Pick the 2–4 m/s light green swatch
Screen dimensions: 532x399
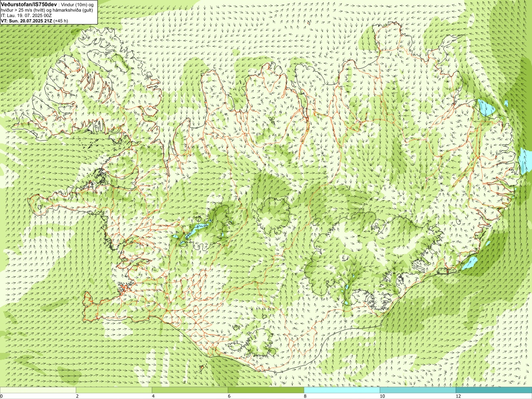114,390
